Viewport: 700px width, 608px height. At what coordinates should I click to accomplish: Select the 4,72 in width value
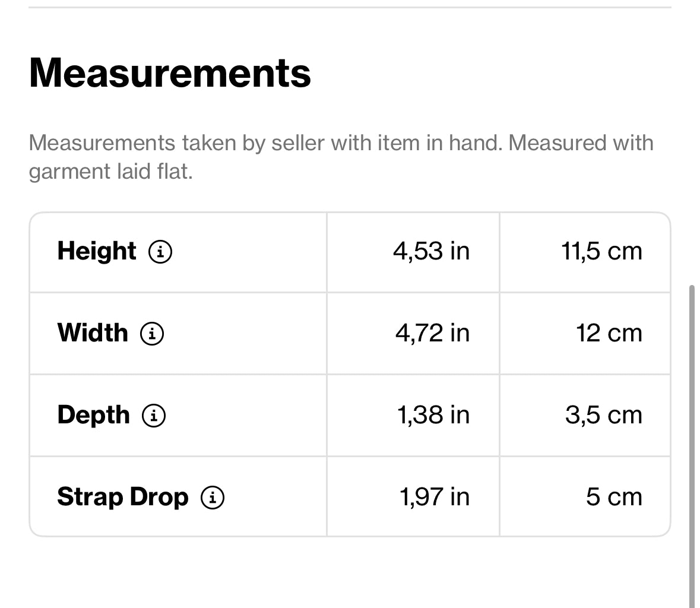(x=432, y=332)
